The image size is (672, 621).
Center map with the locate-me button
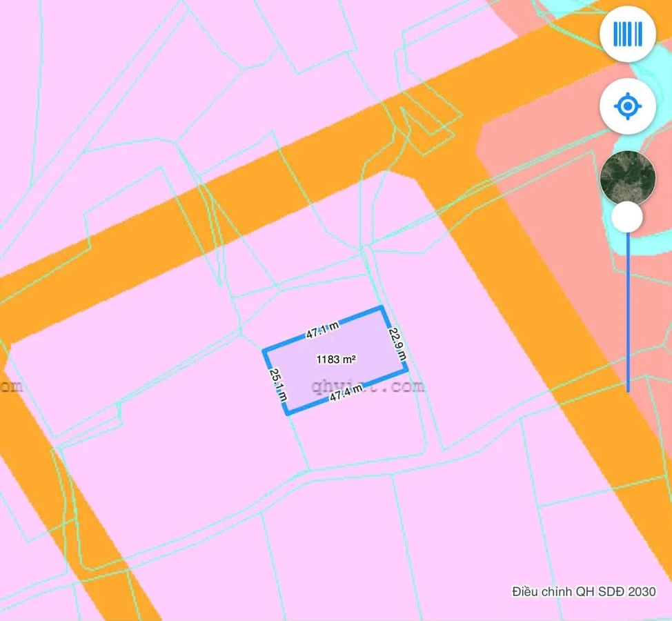click(627, 106)
